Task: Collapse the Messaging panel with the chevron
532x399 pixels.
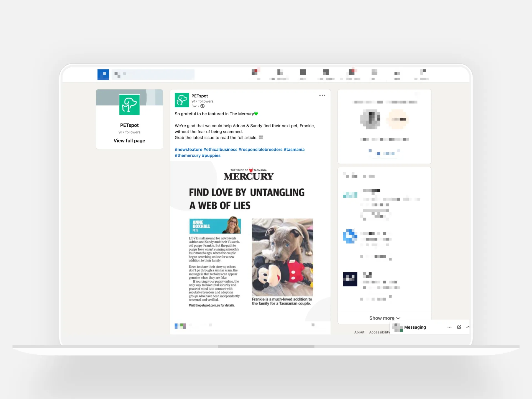Action: (468, 327)
